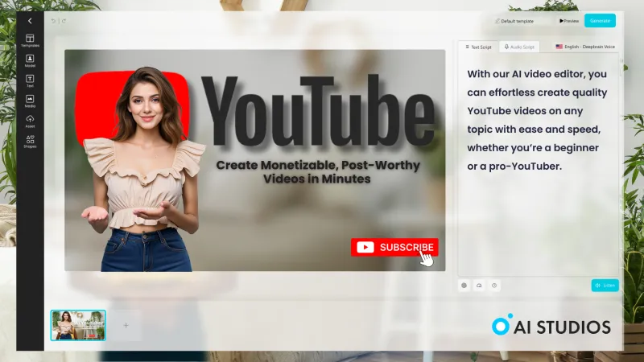Select the first scene thumbnail
The image size is (644, 362).
click(x=78, y=325)
